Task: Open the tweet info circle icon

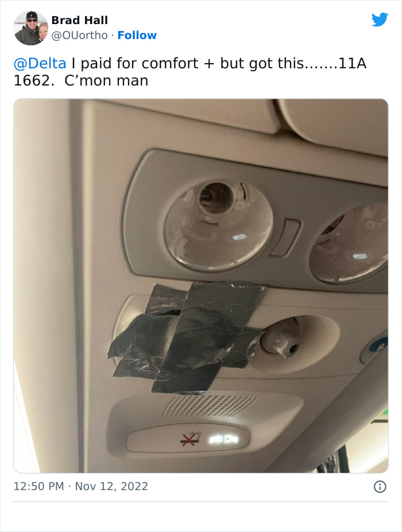Action: pos(380,487)
